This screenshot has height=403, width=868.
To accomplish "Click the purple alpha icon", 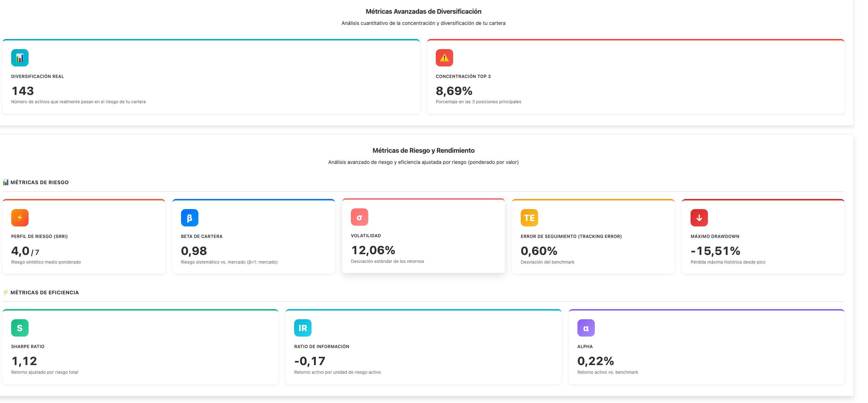I will (x=586, y=328).
